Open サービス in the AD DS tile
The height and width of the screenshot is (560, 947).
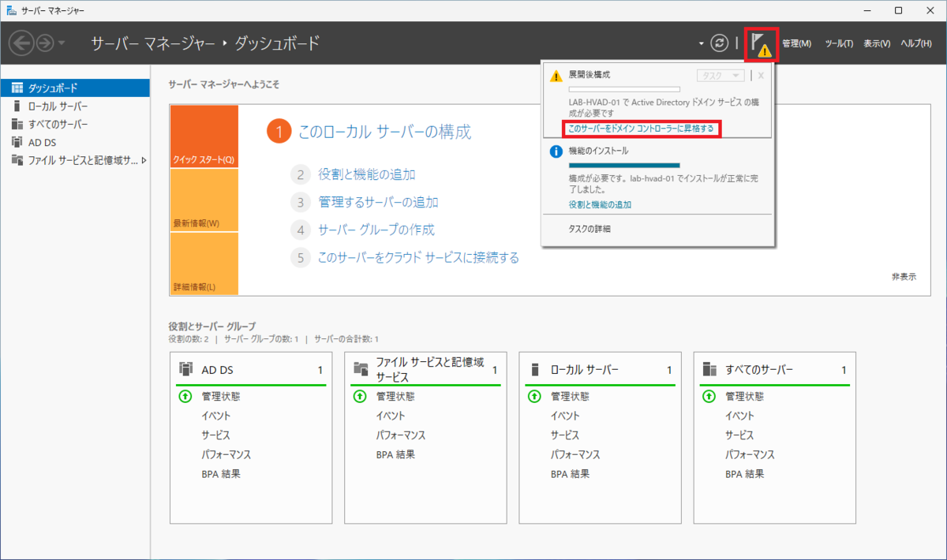coord(216,435)
